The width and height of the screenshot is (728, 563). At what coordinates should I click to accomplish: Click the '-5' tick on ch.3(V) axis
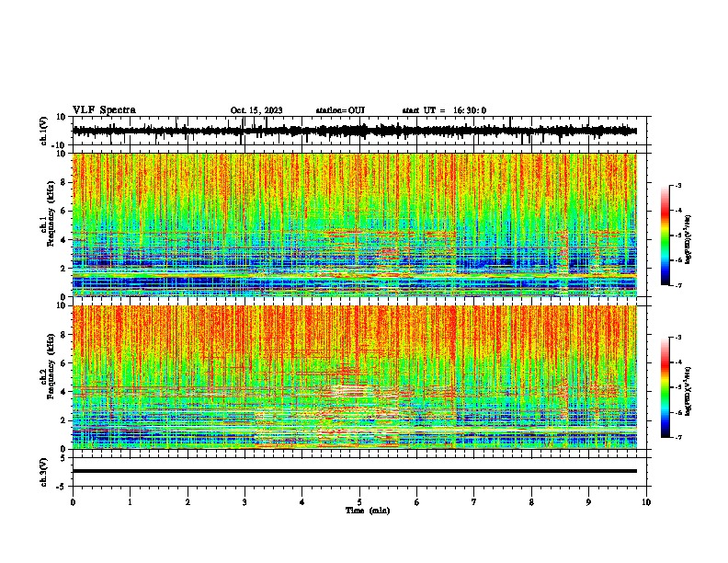click(62, 487)
